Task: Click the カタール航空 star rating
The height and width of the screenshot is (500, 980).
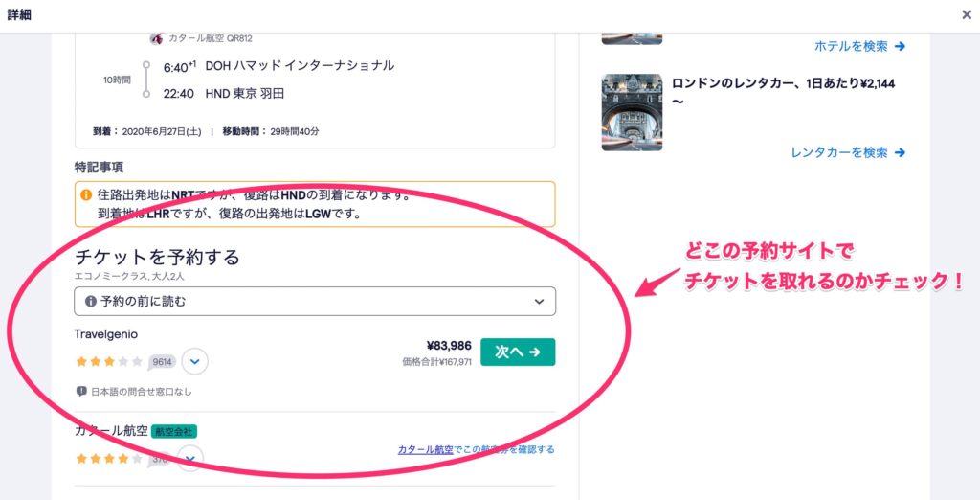Action: click(109, 459)
